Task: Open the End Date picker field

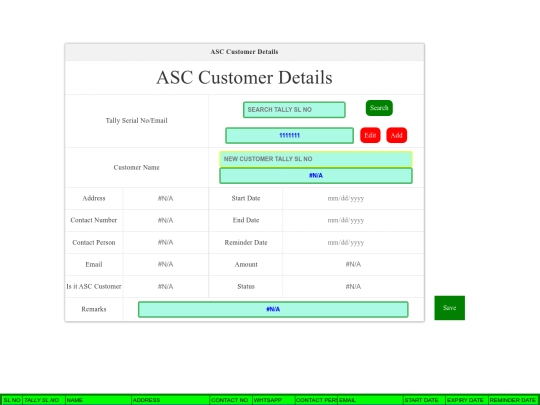Action: (x=346, y=220)
